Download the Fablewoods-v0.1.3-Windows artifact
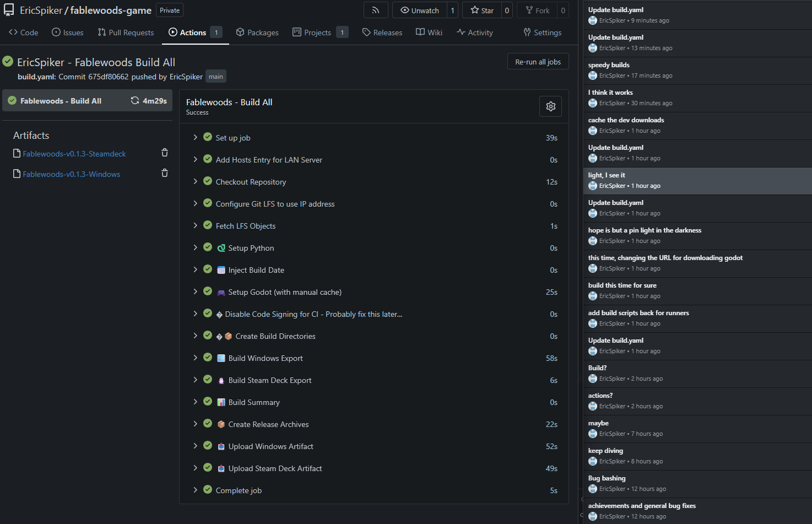The image size is (812, 524). point(71,174)
